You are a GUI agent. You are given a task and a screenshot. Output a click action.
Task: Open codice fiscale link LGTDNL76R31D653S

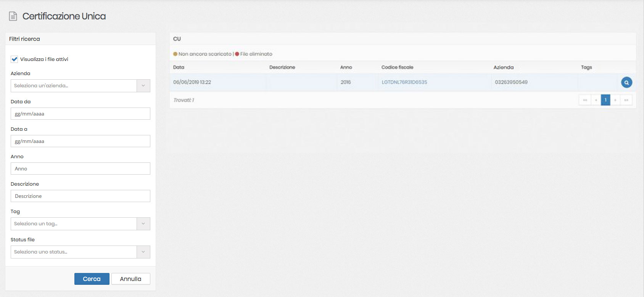click(404, 82)
